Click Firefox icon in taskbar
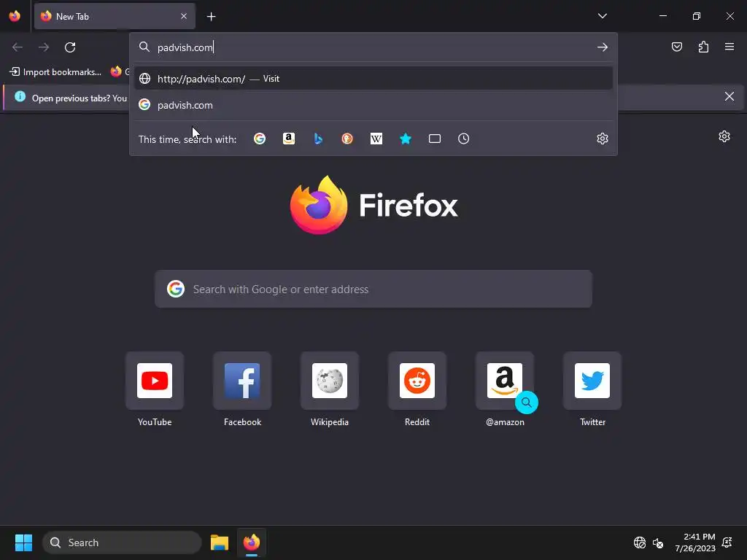 (x=252, y=542)
